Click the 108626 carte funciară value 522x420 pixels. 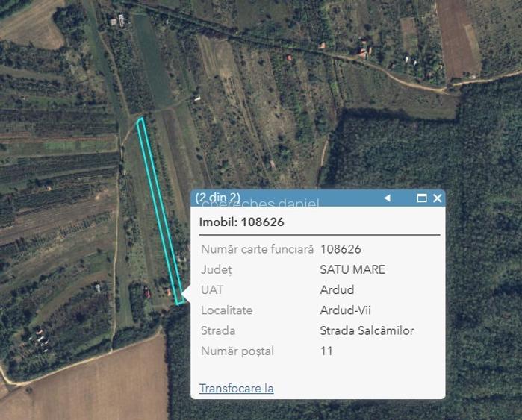[341, 249]
